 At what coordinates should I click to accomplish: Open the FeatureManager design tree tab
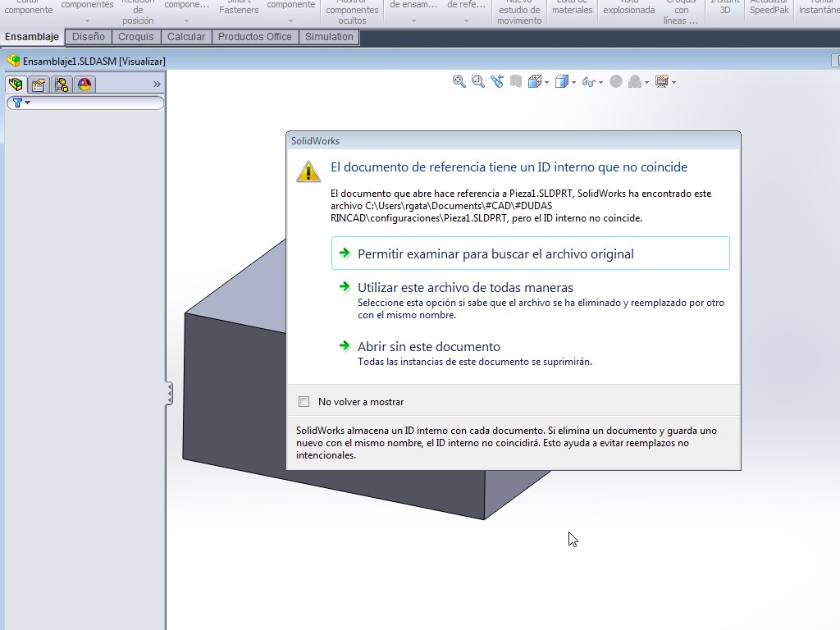(x=16, y=84)
